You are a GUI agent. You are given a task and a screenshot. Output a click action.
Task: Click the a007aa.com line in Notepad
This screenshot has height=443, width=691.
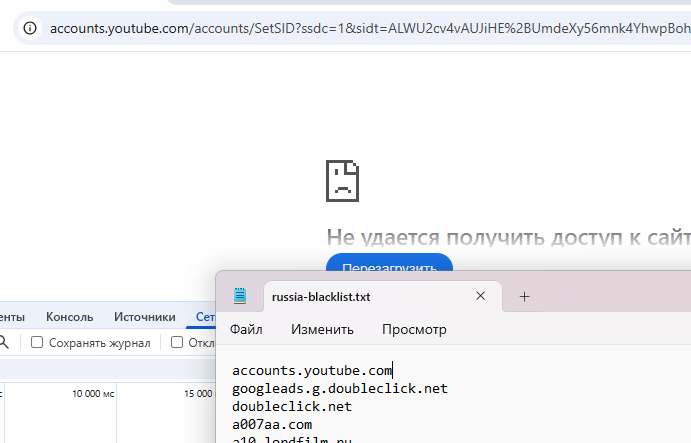click(x=272, y=424)
